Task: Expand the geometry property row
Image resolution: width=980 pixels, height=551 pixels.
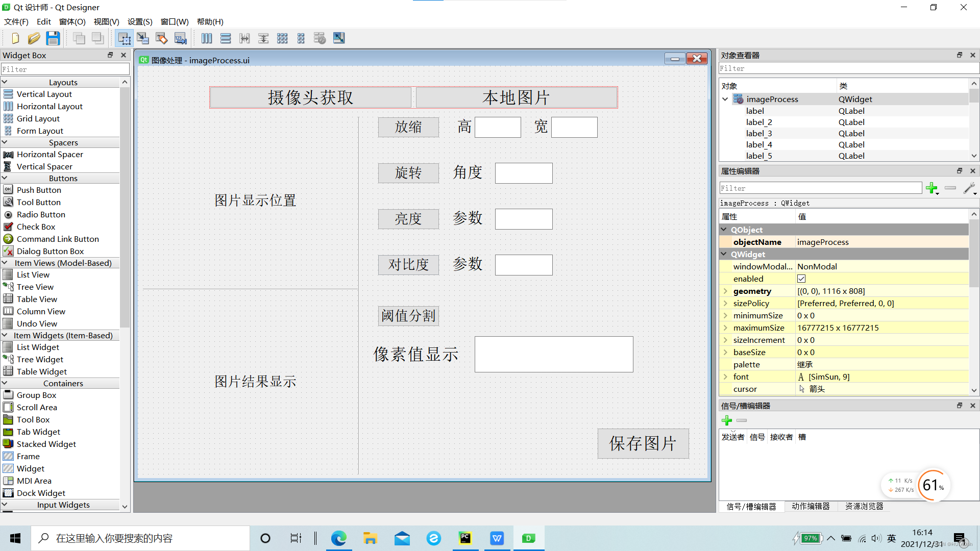Action: (727, 291)
